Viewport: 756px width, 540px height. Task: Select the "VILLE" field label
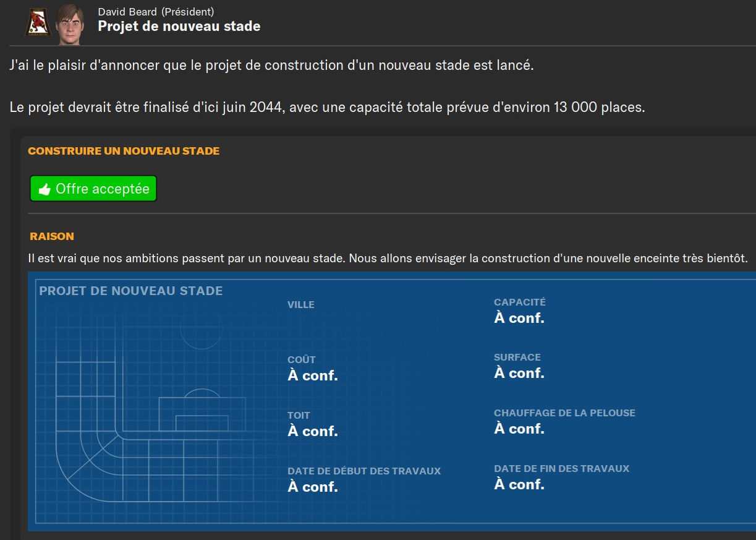pos(301,305)
